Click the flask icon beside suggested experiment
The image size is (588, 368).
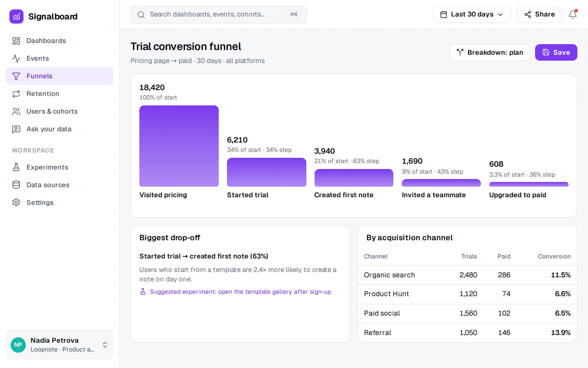point(143,292)
